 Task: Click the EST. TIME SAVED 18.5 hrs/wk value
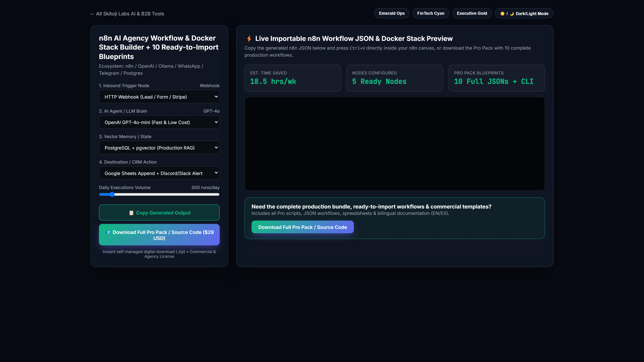(273, 81)
